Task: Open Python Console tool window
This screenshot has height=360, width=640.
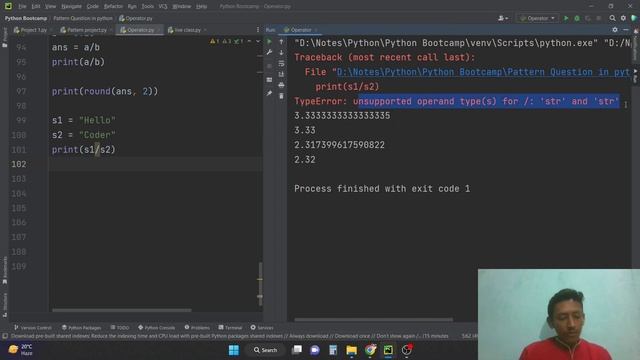Action: tap(156, 328)
